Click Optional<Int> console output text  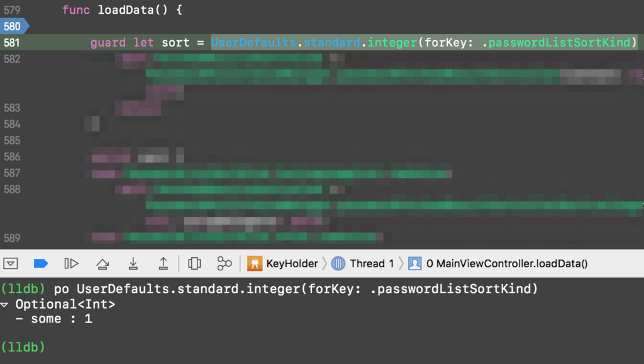click(x=65, y=304)
